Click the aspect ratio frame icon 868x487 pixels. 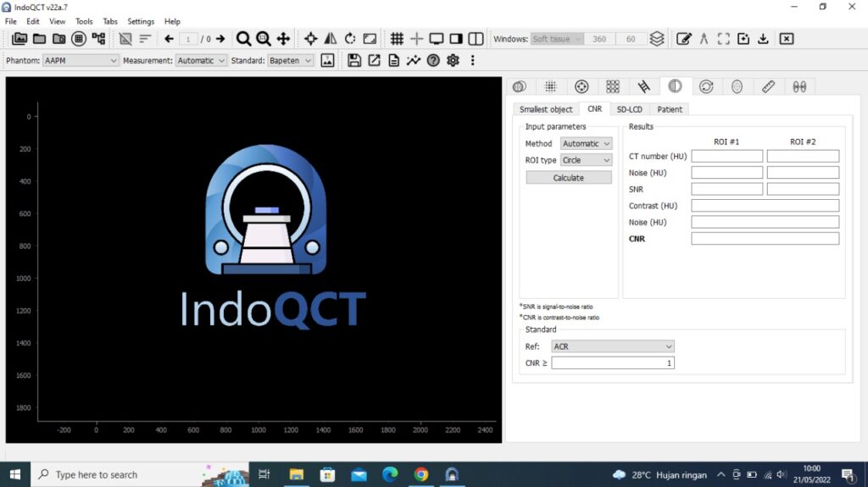coord(370,39)
